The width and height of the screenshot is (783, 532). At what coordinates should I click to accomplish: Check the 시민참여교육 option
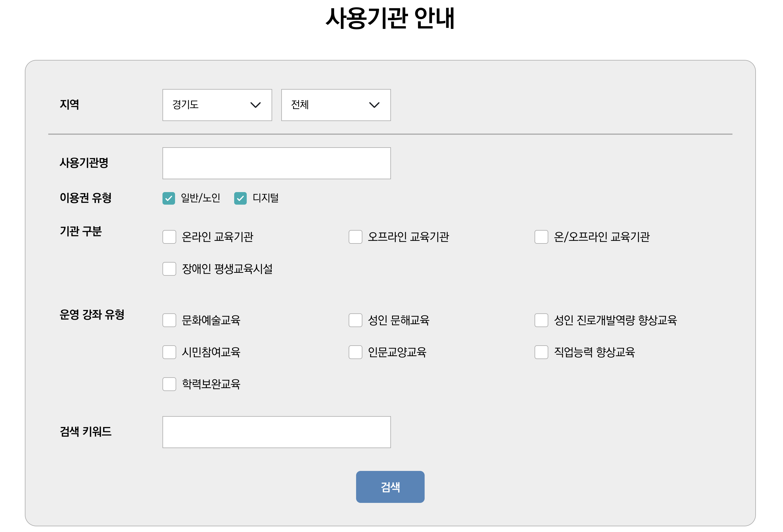[x=169, y=352]
